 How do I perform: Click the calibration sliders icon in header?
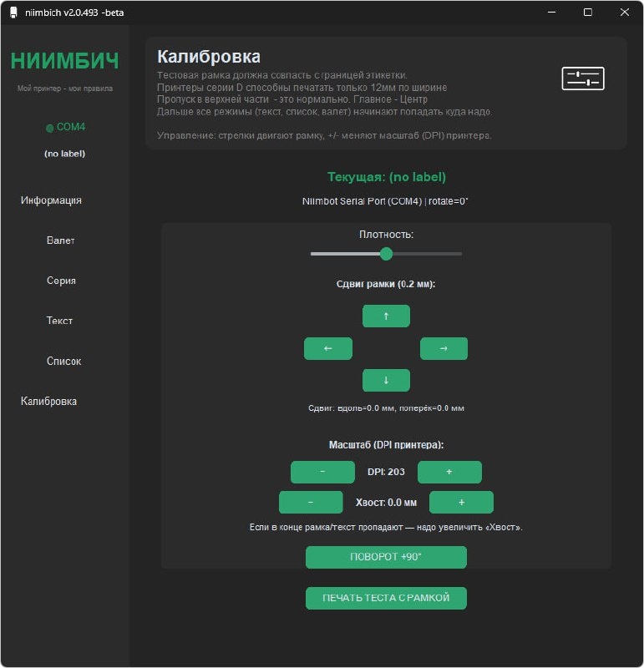[x=583, y=78]
